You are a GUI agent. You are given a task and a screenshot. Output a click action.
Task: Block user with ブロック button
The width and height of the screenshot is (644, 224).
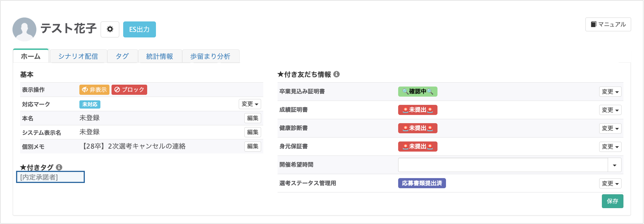click(129, 90)
